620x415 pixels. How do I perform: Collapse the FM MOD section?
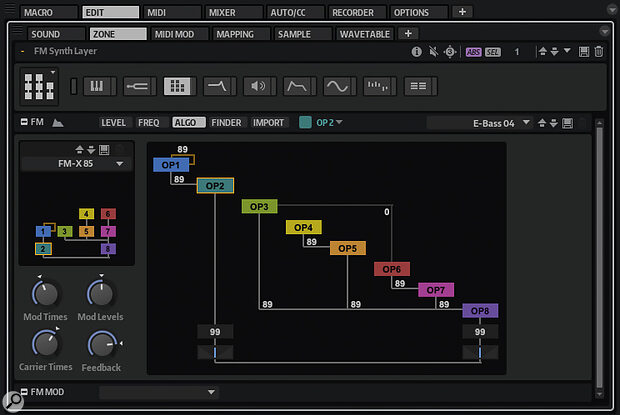point(24,392)
